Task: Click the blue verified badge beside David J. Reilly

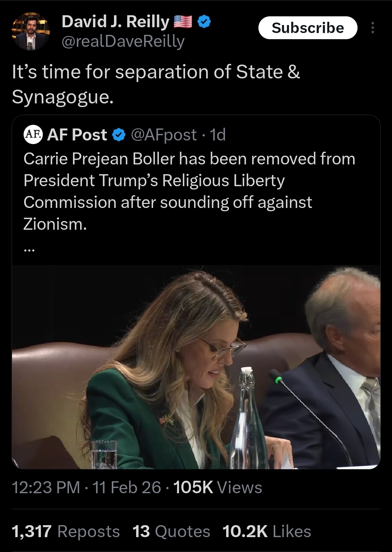Action: point(204,22)
